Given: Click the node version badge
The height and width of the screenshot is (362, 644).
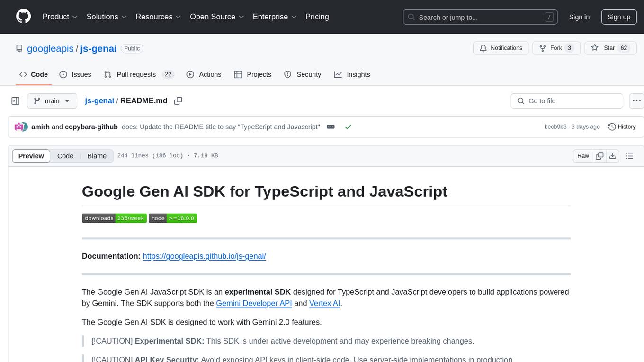Looking at the screenshot, I should click(173, 218).
